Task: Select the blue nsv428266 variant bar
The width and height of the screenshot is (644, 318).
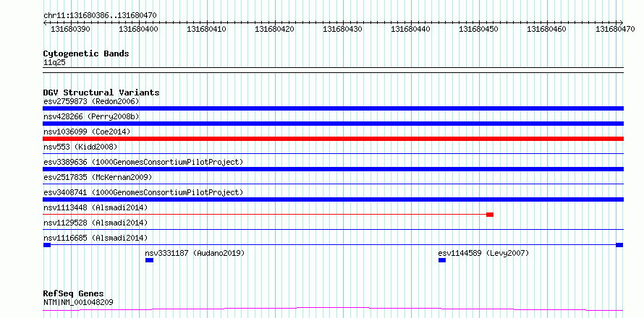Action: [333, 124]
